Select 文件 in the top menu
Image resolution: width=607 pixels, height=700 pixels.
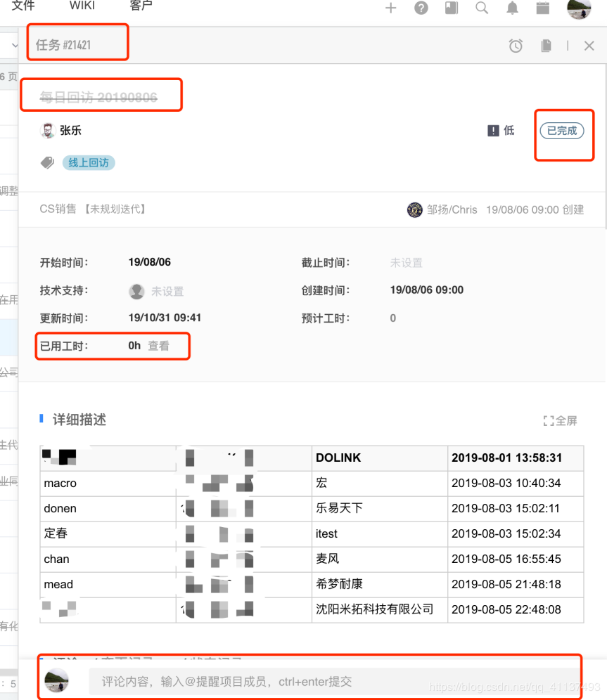[24, 6]
